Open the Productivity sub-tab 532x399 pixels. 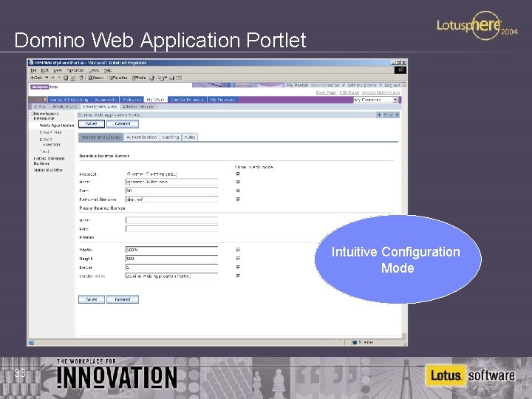(x=64, y=106)
